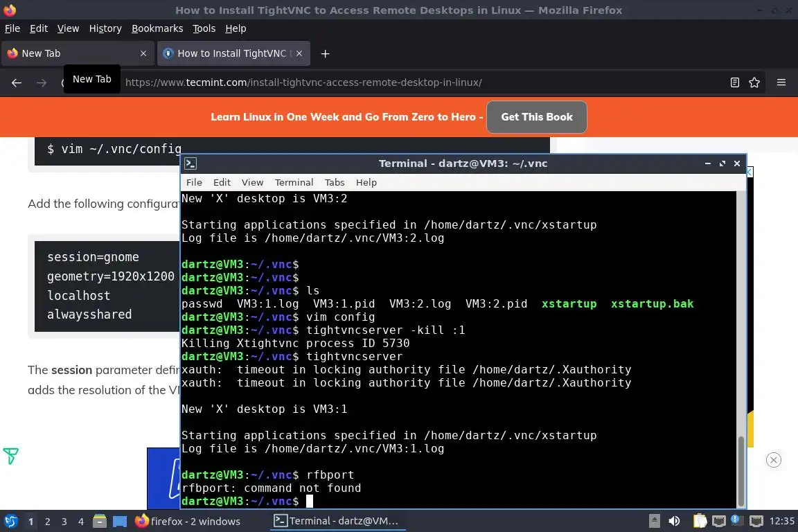Viewport: 798px width, 532px height.
Task: Dismiss the ad with the circled X icon
Action: pyautogui.click(x=774, y=460)
